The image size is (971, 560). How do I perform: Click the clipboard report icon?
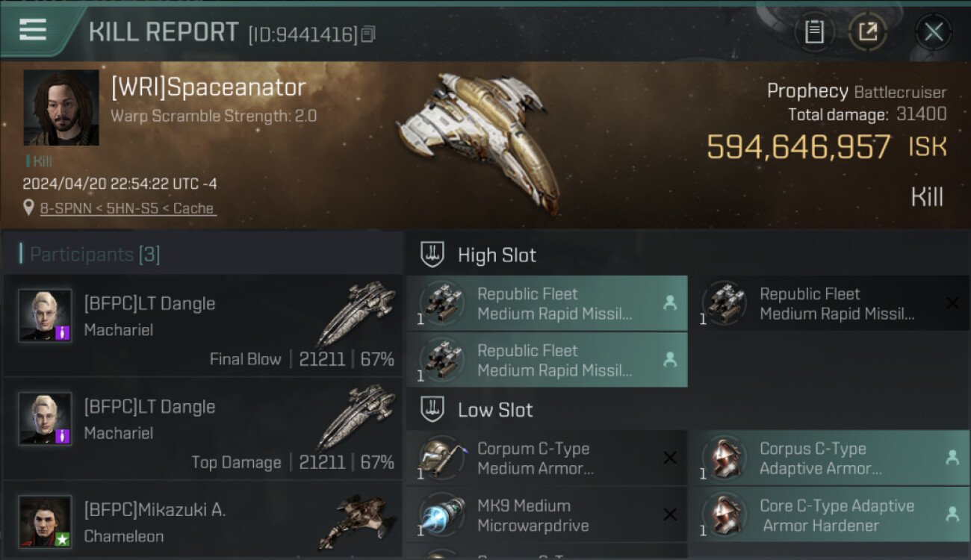[x=814, y=31]
